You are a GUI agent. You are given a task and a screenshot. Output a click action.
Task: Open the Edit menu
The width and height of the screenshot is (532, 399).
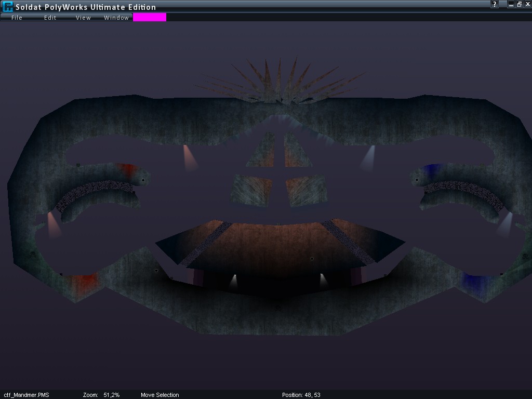click(50, 18)
